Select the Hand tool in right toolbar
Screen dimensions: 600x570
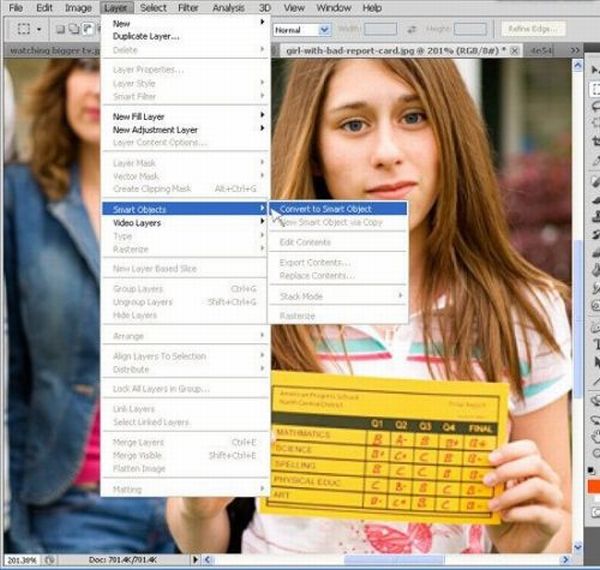click(592, 437)
